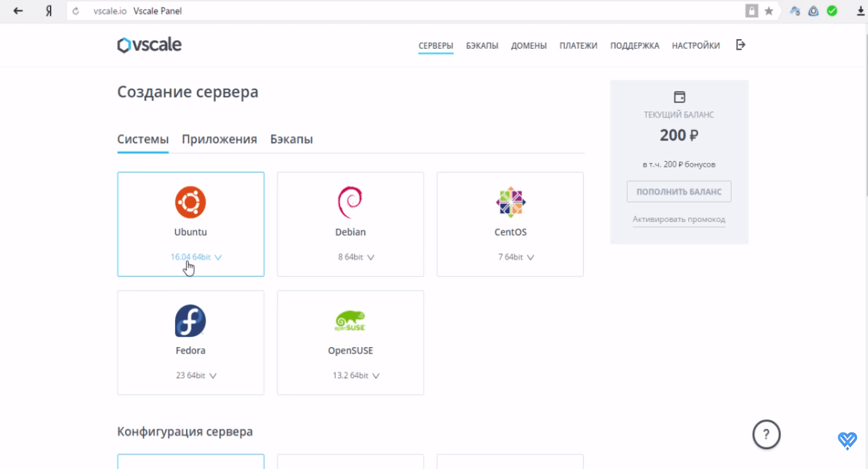868x469 pixels.
Task: Open the blue shield extension icon
Action: coord(814,11)
